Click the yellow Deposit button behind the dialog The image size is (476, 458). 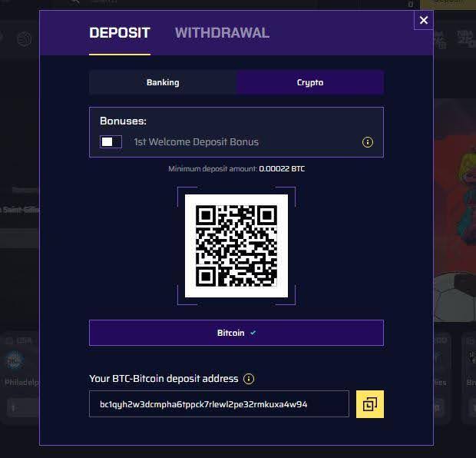coord(448,4)
